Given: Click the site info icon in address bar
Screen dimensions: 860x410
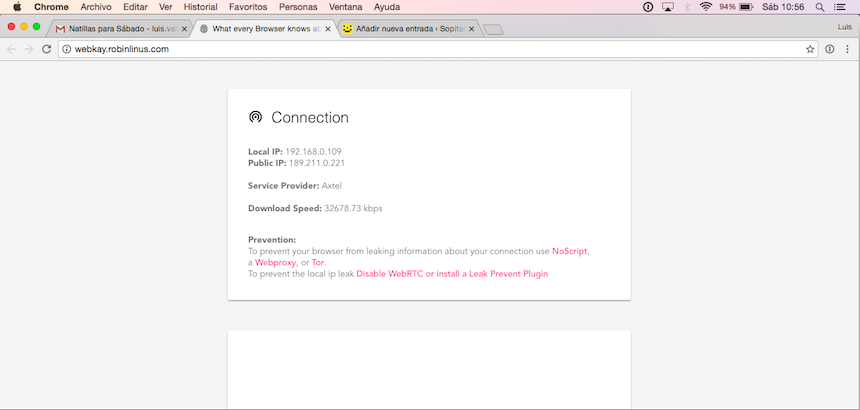Looking at the screenshot, I should click(66, 48).
